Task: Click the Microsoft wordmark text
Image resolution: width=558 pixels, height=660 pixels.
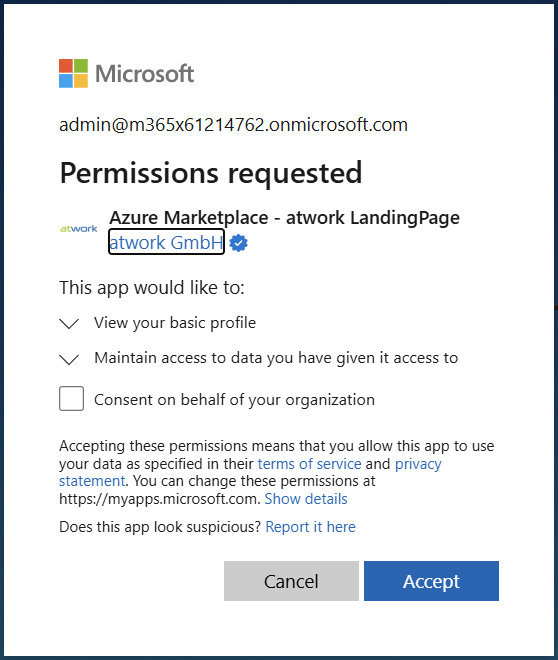Action: point(144,74)
